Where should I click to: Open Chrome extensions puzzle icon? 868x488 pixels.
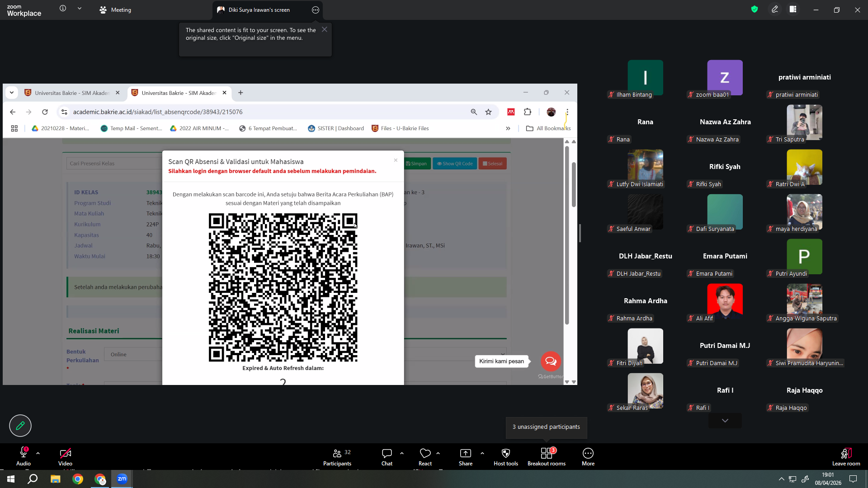click(528, 112)
